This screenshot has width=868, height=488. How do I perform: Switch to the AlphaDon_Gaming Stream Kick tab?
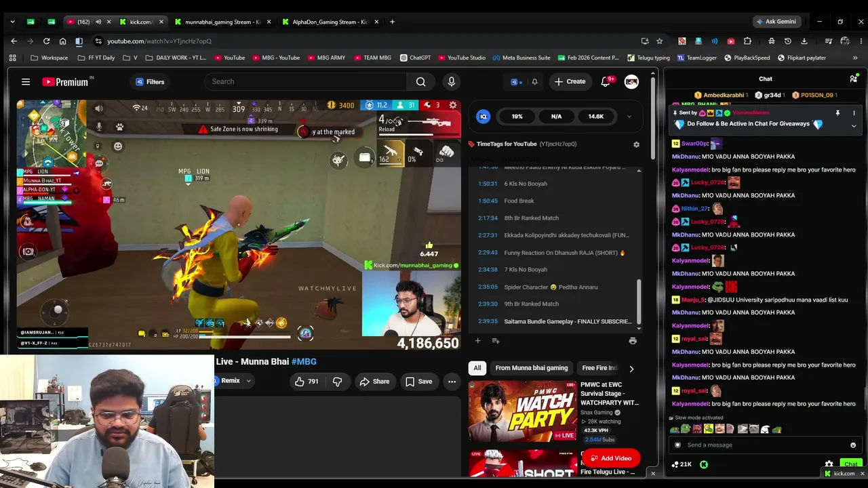[330, 22]
